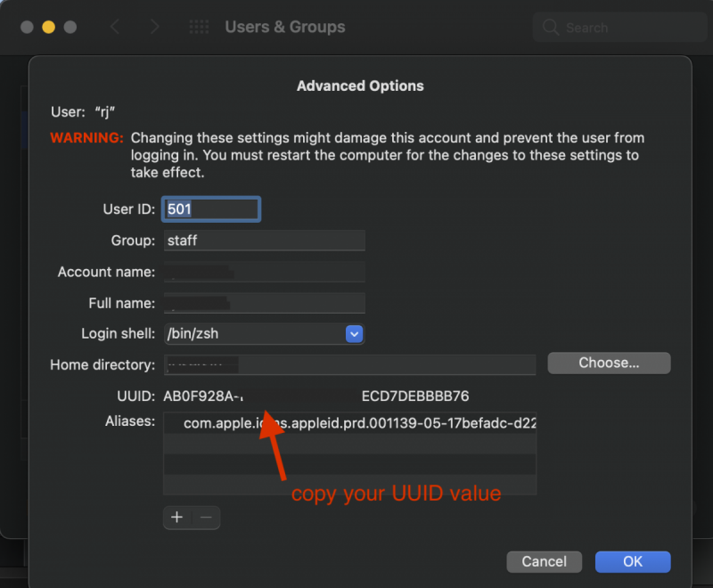Remove alias with minus button
Screen dimensions: 713x588
(x=205, y=518)
